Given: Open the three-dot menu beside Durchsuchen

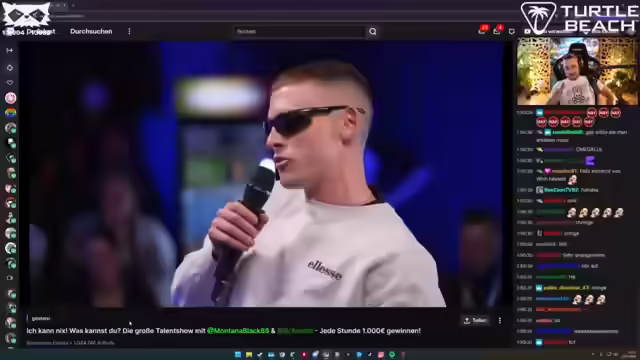Looking at the screenshot, I should pos(129,31).
